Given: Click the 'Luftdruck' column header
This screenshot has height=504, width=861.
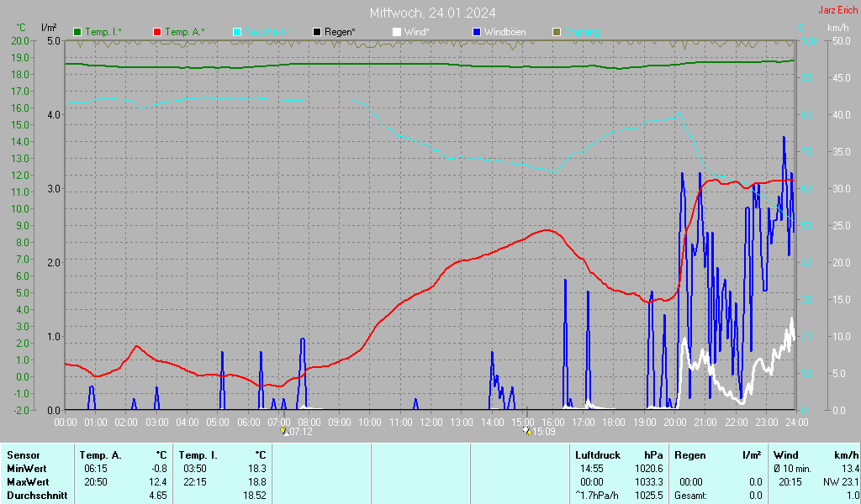Looking at the screenshot, I should coord(598,455).
